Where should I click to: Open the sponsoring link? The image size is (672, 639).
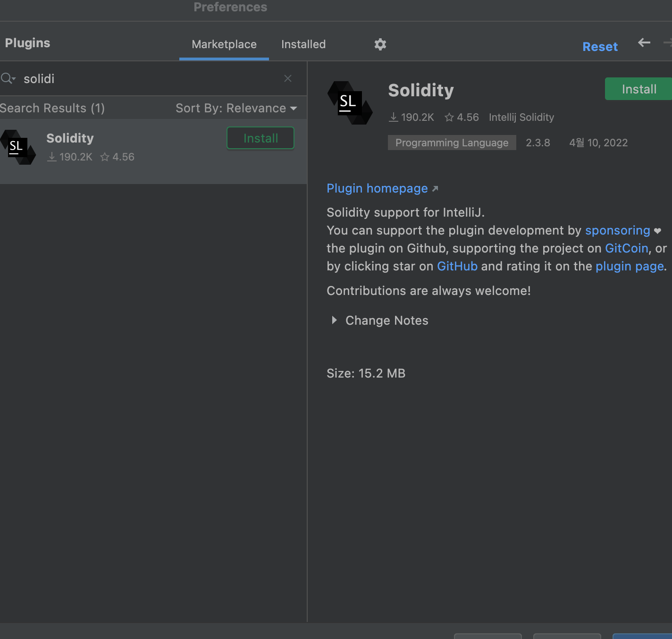[x=618, y=230]
